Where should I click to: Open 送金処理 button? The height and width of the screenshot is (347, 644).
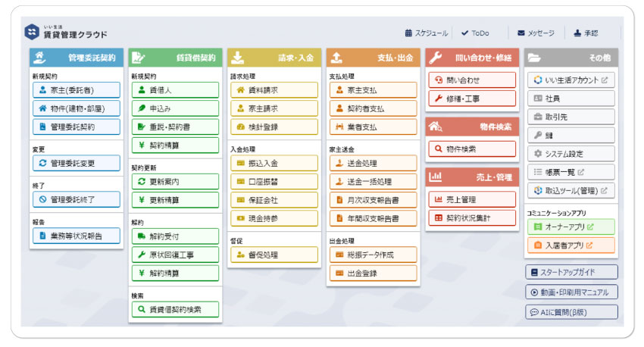tap(374, 163)
